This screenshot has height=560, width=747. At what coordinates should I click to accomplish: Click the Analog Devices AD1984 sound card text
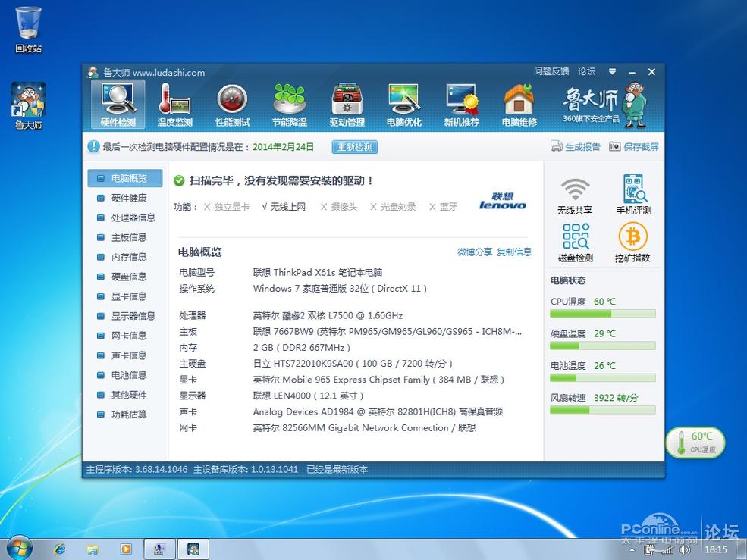(378, 412)
